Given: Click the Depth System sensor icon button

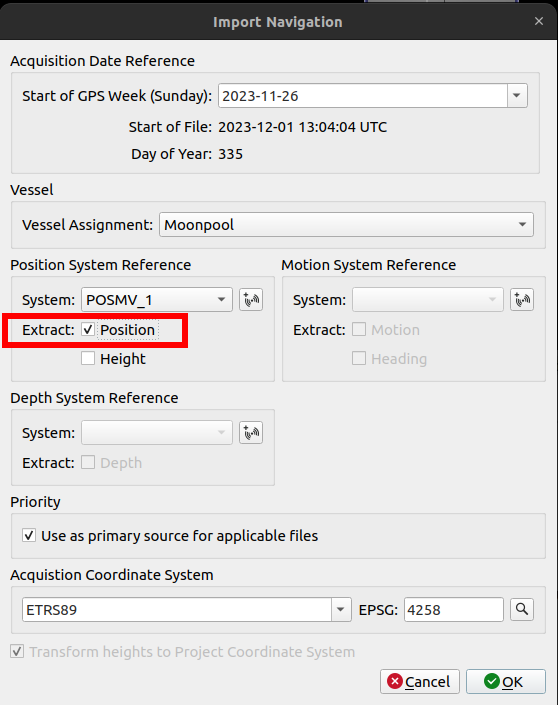Looking at the screenshot, I should tap(251, 433).
